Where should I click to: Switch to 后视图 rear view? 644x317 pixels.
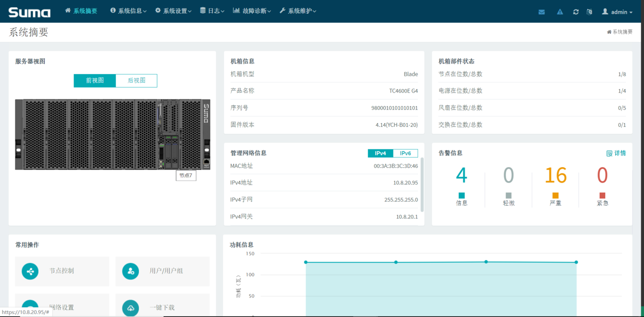(136, 81)
